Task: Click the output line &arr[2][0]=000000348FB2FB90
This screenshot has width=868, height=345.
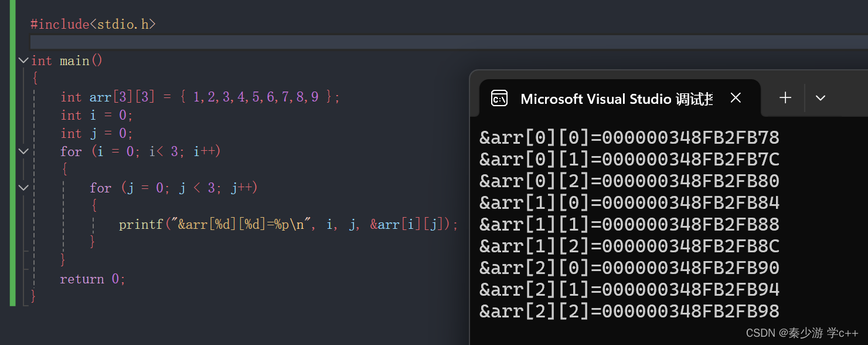Action: (629, 268)
